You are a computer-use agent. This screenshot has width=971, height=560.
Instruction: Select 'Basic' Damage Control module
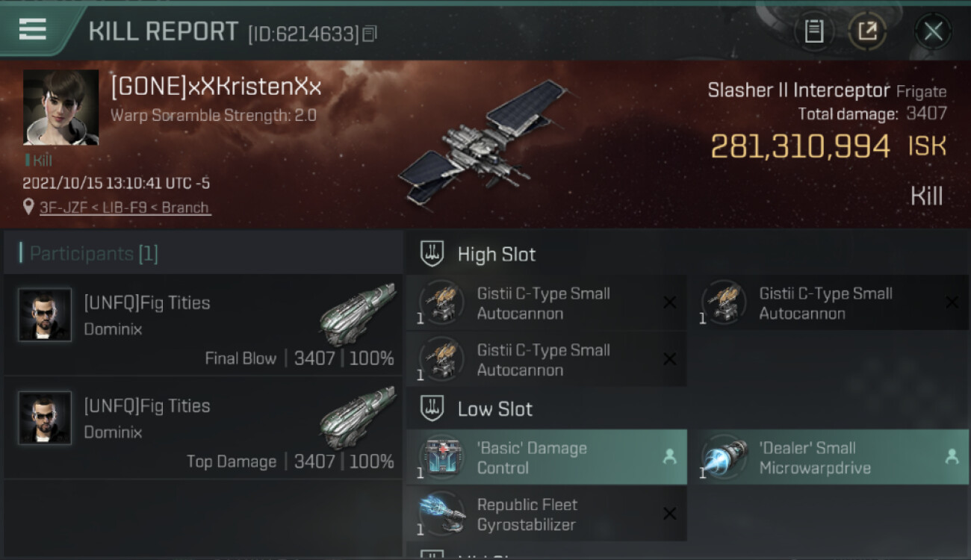(x=547, y=458)
